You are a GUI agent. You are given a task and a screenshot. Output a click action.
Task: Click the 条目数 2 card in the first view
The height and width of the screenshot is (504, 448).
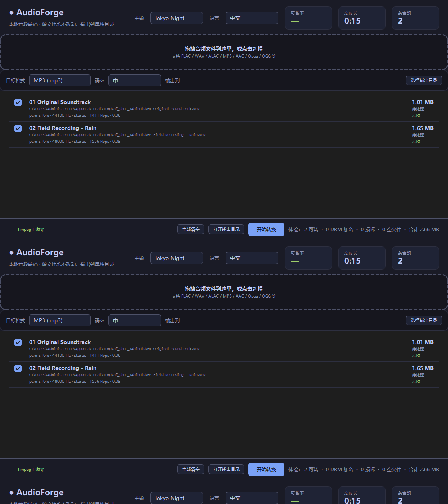click(x=416, y=18)
